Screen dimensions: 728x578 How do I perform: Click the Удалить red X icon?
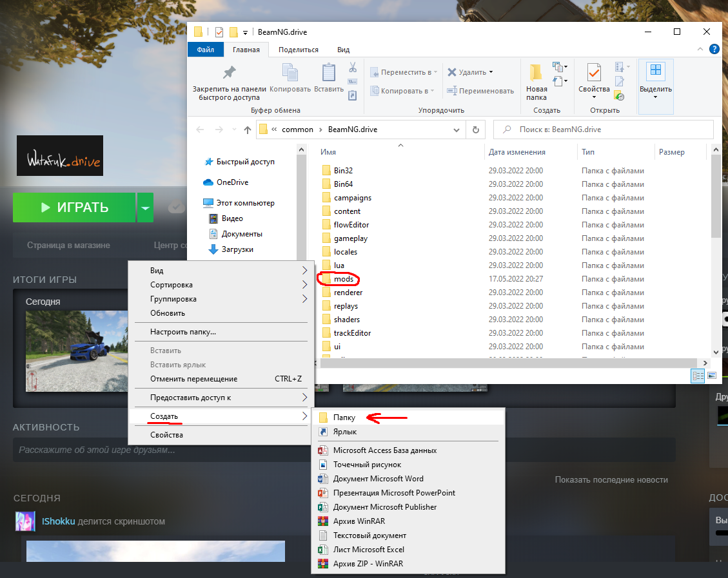pyautogui.click(x=452, y=72)
